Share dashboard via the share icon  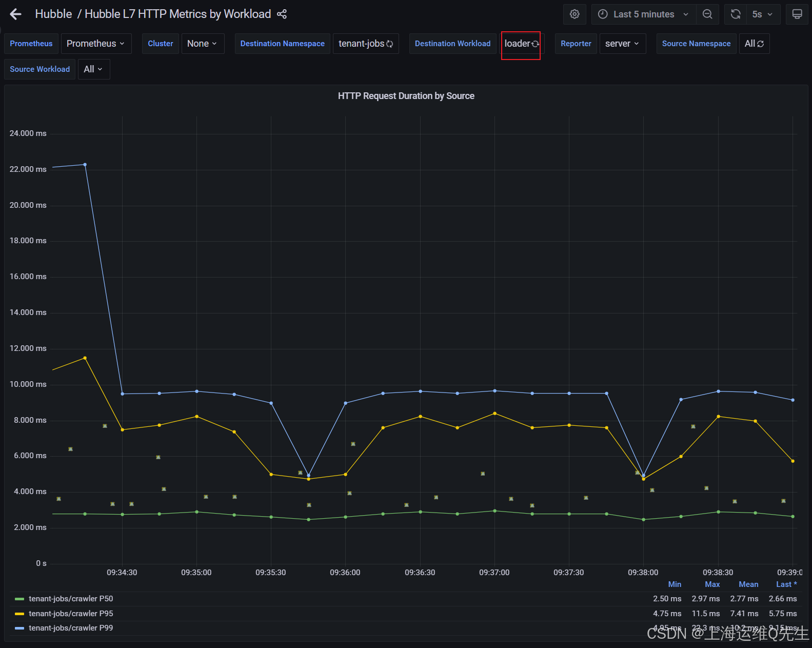282,14
